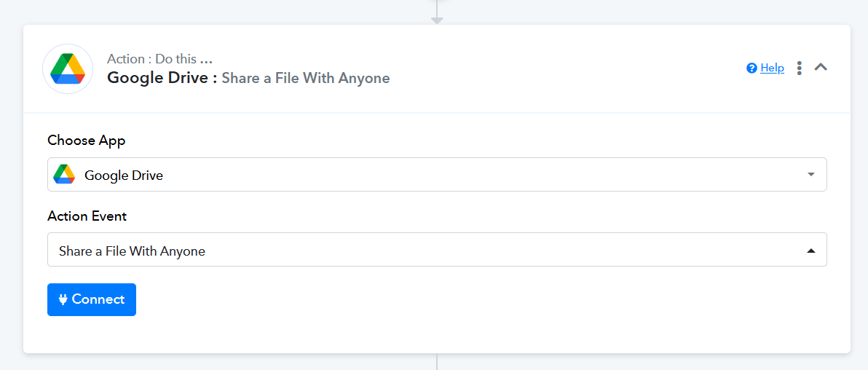Open the three-dot options menu
Image resolution: width=868 pixels, height=370 pixels.
[799, 68]
